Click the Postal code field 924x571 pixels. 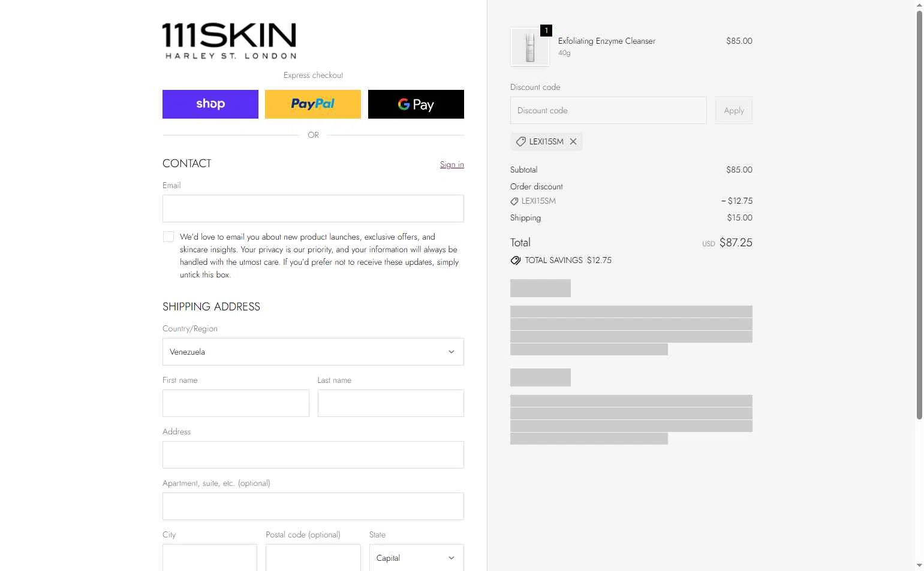click(313, 557)
